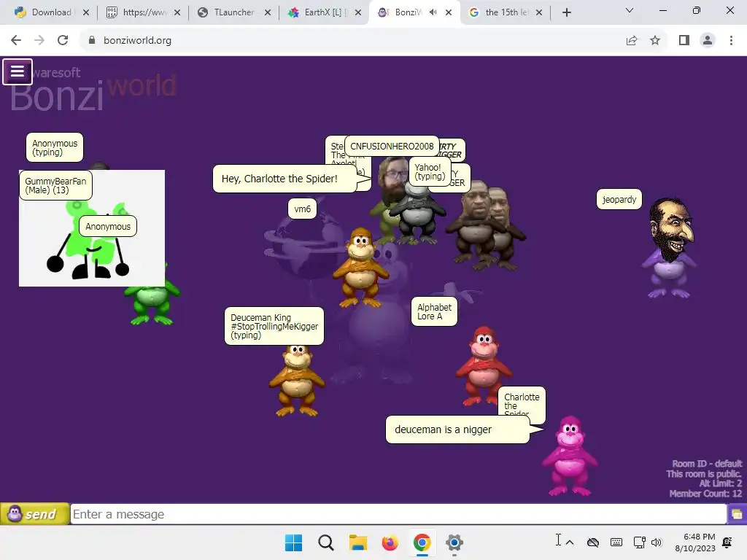This screenshot has height=560, width=747.
Task: Open the volume control in tray
Action: [x=657, y=542]
